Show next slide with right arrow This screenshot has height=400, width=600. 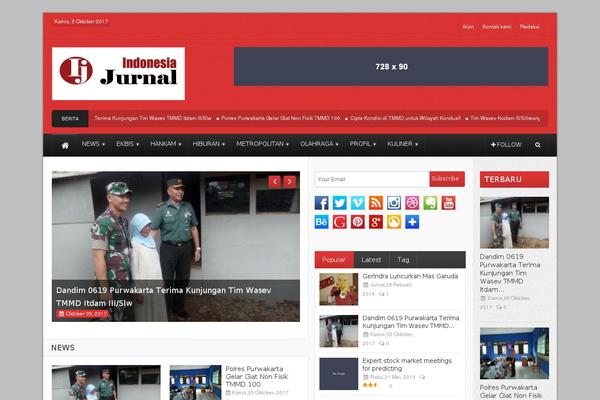tap(290, 181)
